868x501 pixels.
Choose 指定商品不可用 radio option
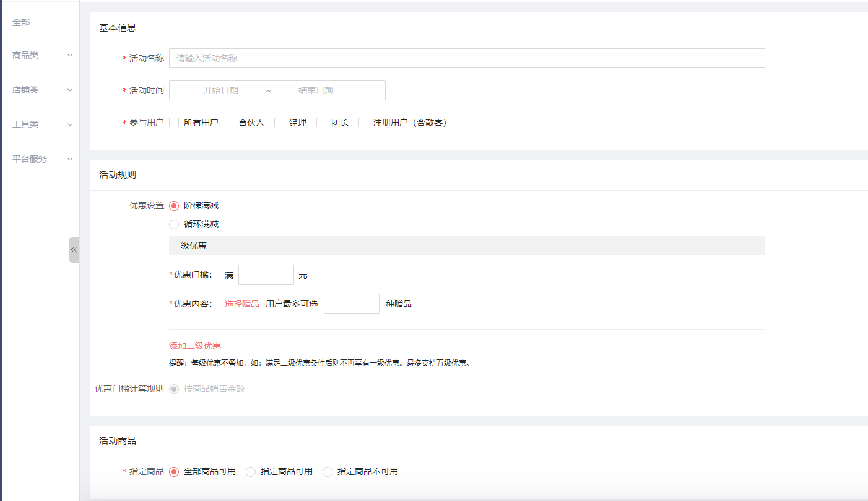point(328,472)
